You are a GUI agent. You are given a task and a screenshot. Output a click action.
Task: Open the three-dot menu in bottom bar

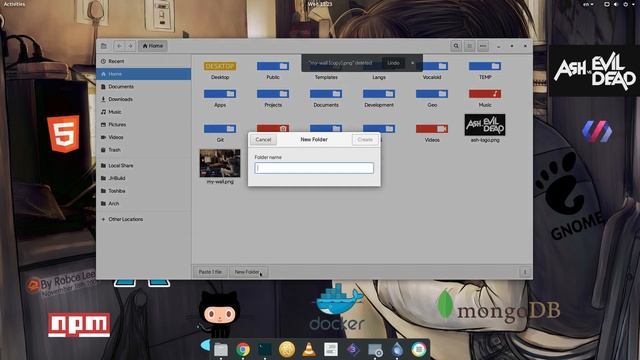pos(525,272)
